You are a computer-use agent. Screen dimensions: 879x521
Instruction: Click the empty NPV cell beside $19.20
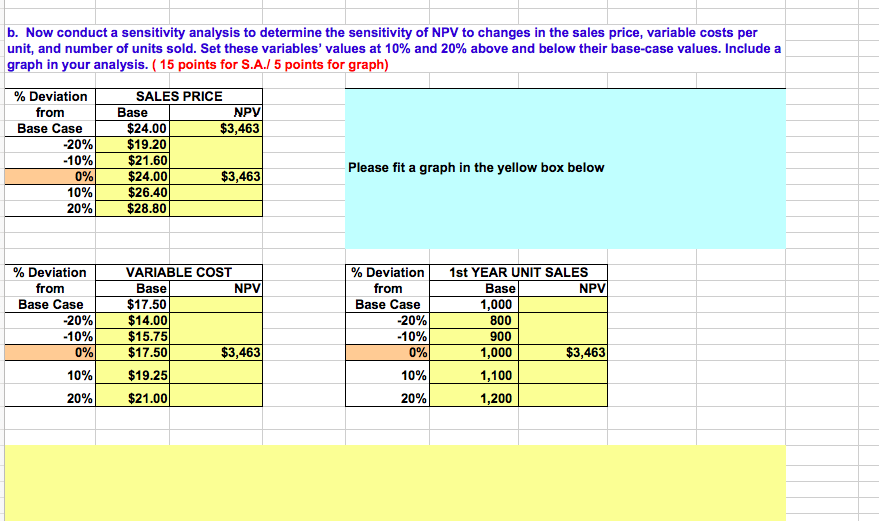216,145
